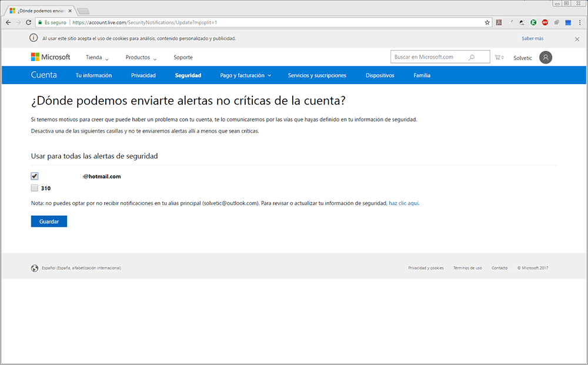Image resolution: width=588 pixels, height=365 pixels.
Task: Click the browser address bar URL
Action: (x=145, y=22)
